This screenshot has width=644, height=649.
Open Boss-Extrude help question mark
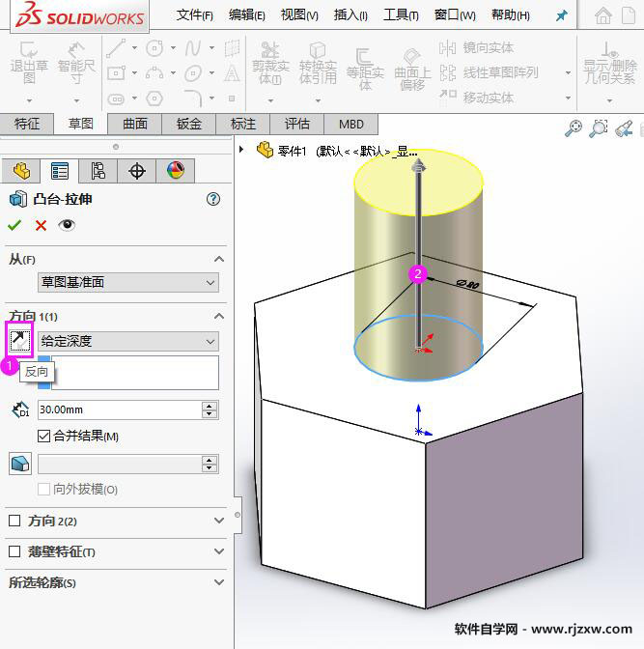tap(213, 200)
